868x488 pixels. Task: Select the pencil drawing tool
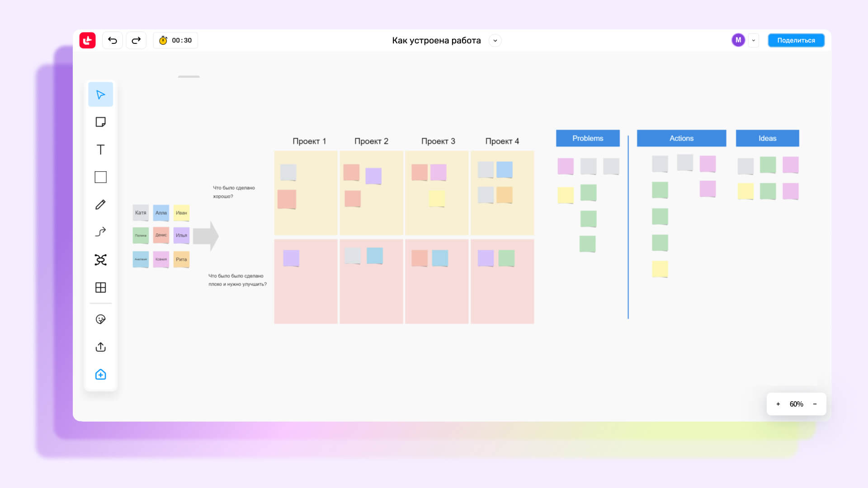(100, 205)
